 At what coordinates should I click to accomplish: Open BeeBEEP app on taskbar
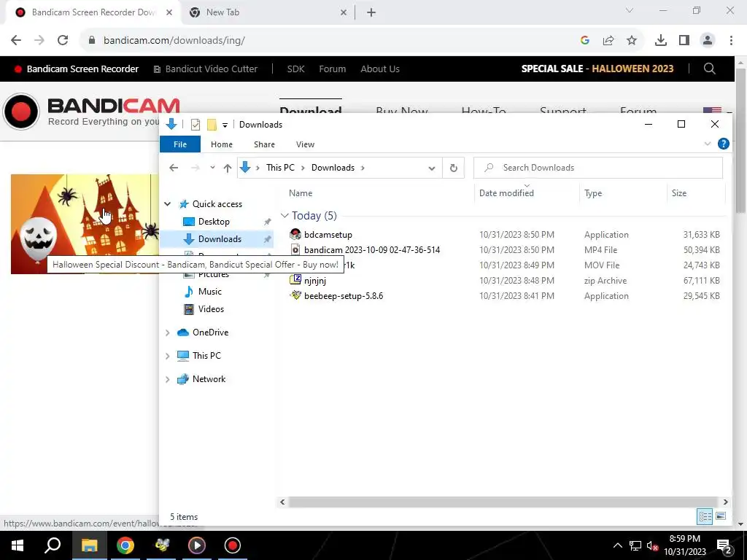[x=161, y=545]
